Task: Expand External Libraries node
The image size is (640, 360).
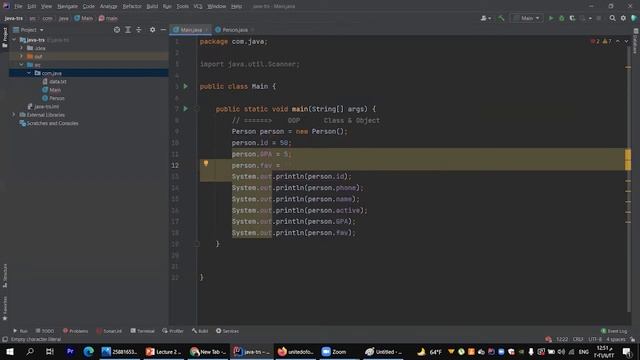Action: [x=14, y=115]
